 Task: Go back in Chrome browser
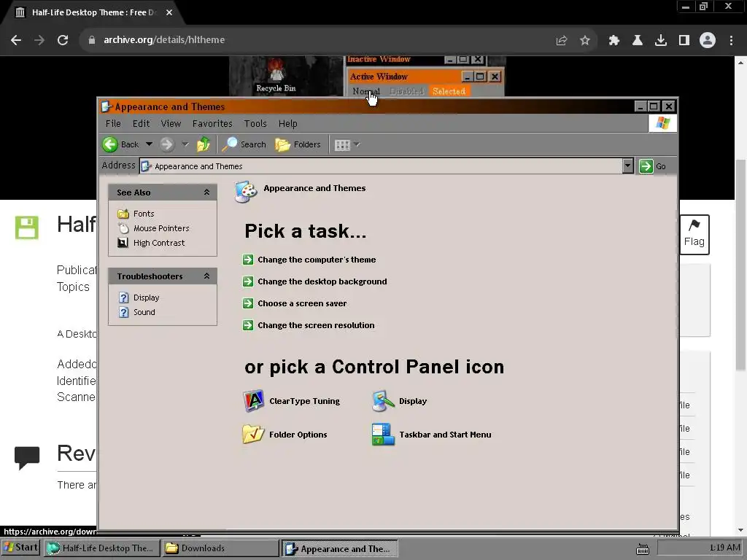pos(16,40)
